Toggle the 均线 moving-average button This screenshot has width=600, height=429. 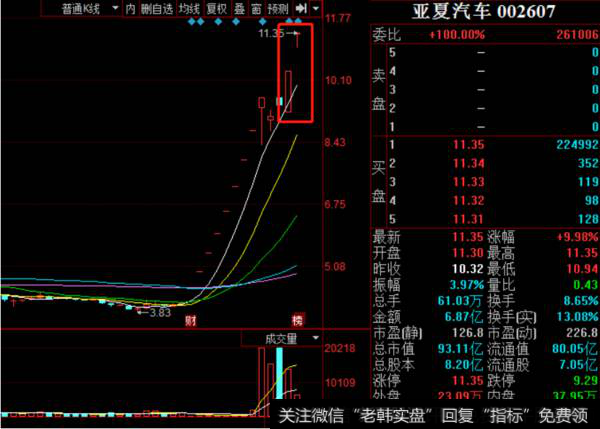[190, 8]
